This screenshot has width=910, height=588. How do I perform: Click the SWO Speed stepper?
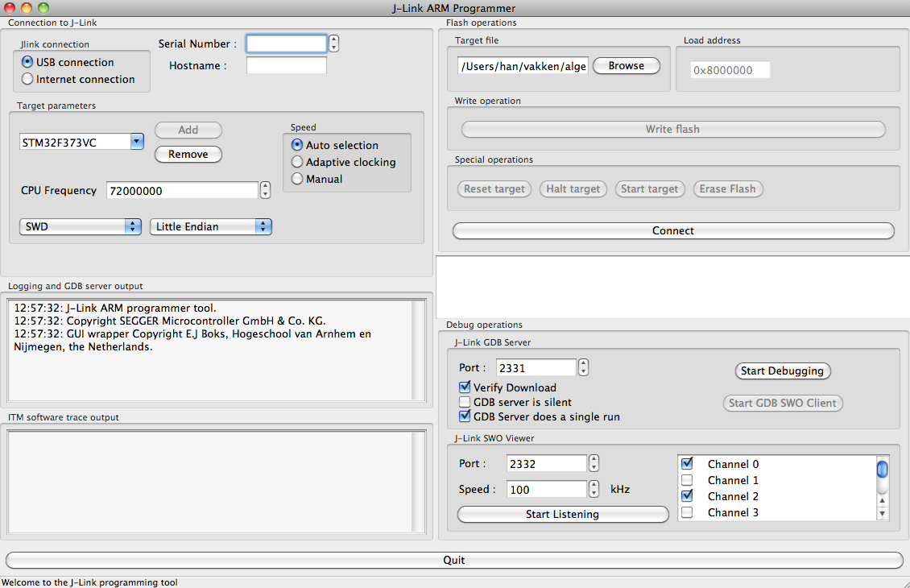[x=594, y=489]
